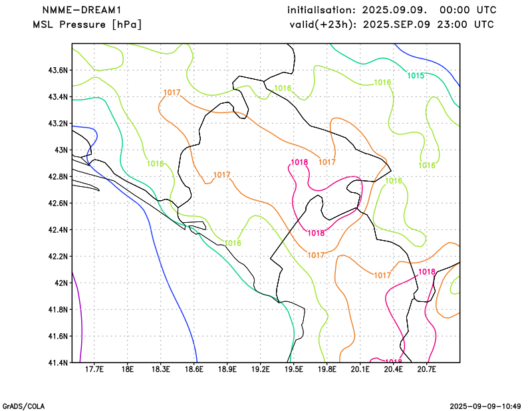532x411 pixels.
Task: Click the NMME-DREAM1 model title
Action: 81,10
